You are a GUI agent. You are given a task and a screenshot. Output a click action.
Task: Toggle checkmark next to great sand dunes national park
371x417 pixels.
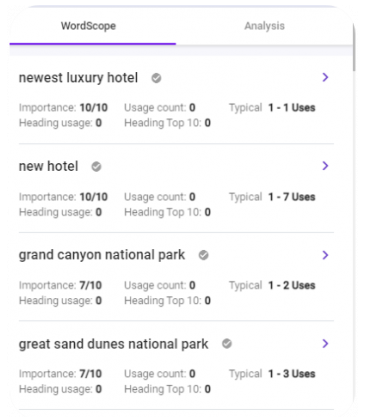tap(227, 343)
